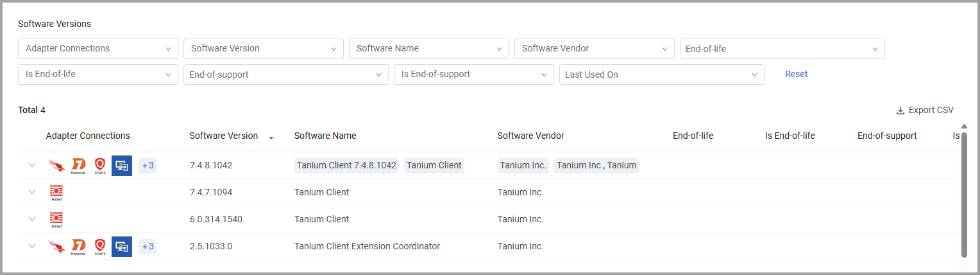Sort by Software Name column header
The height and width of the screenshot is (275, 980).
click(x=325, y=136)
